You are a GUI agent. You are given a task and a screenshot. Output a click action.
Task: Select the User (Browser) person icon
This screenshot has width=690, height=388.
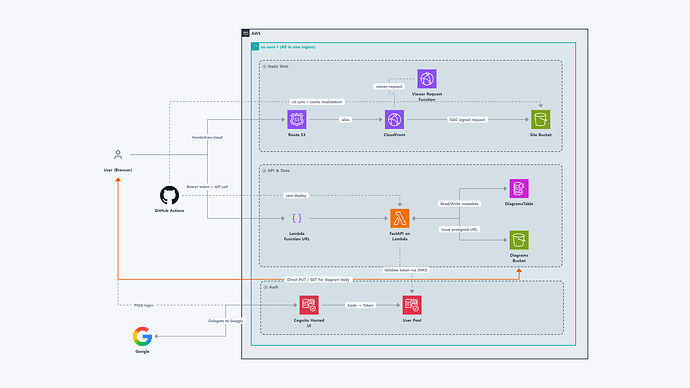[118, 155]
